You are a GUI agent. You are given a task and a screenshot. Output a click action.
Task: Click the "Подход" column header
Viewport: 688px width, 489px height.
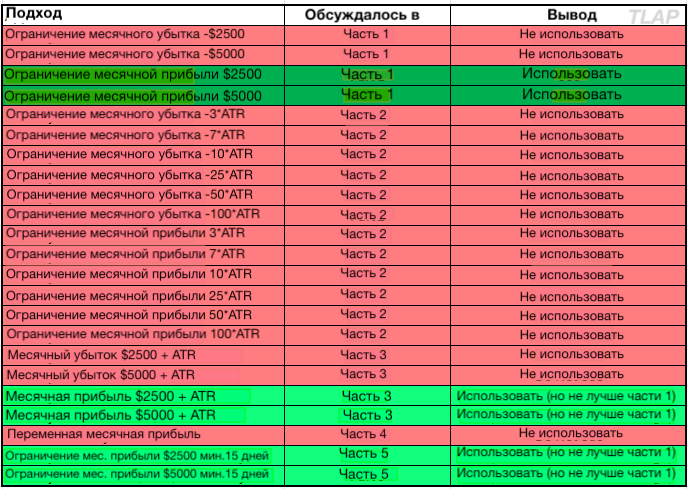[144, 15]
